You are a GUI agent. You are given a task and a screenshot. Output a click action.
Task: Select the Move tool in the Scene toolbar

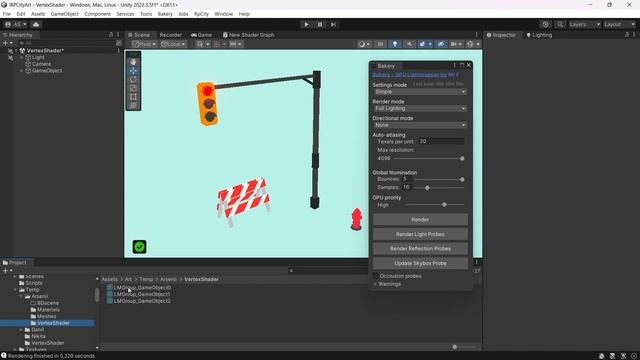pyautogui.click(x=133, y=71)
